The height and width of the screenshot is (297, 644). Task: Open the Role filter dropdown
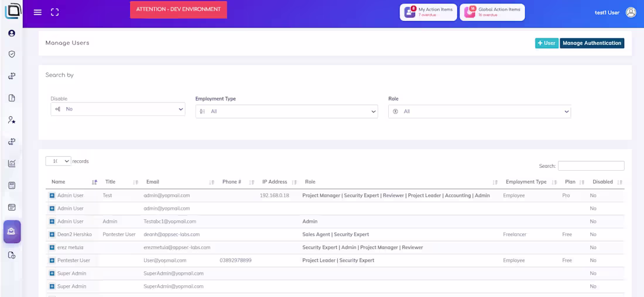click(x=479, y=111)
